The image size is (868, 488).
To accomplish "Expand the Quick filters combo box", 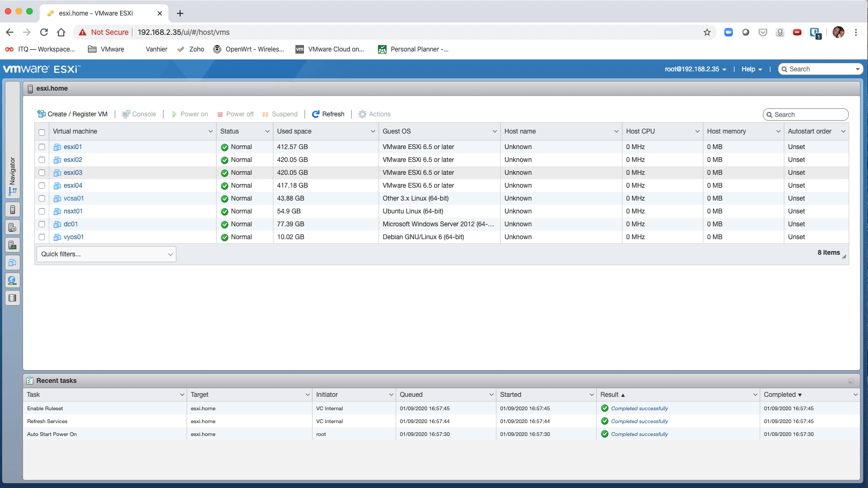I will tap(106, 254).
